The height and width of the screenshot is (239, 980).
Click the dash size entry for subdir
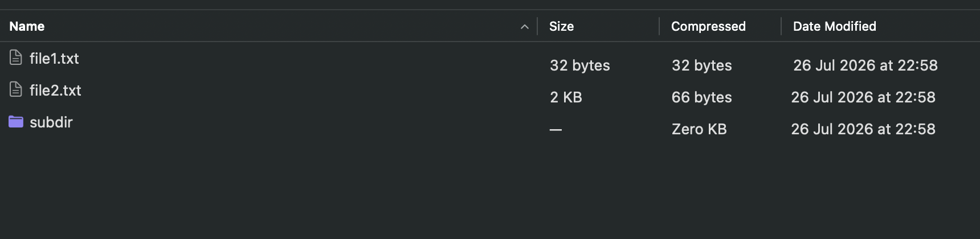[x=556, y=130]
